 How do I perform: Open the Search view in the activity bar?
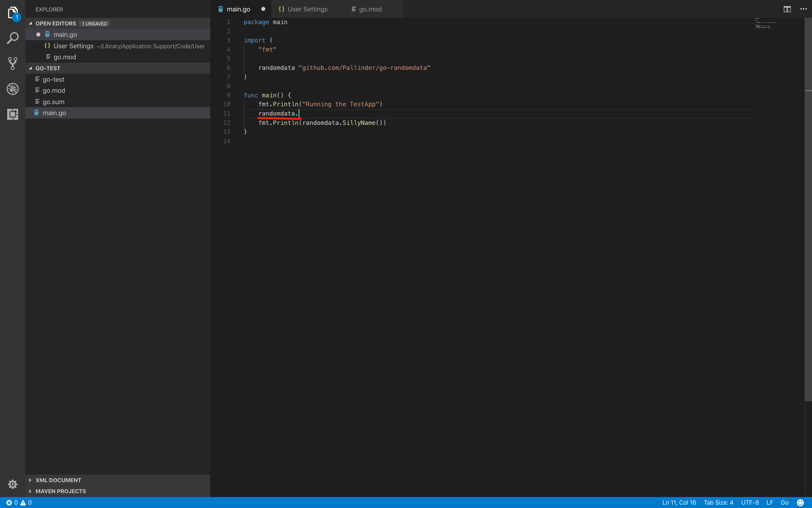coord(13,38)
